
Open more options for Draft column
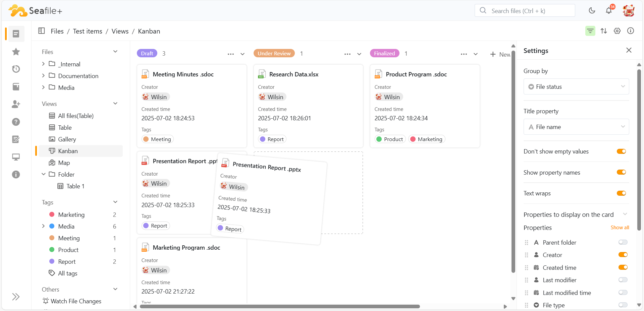coord(231,54)
